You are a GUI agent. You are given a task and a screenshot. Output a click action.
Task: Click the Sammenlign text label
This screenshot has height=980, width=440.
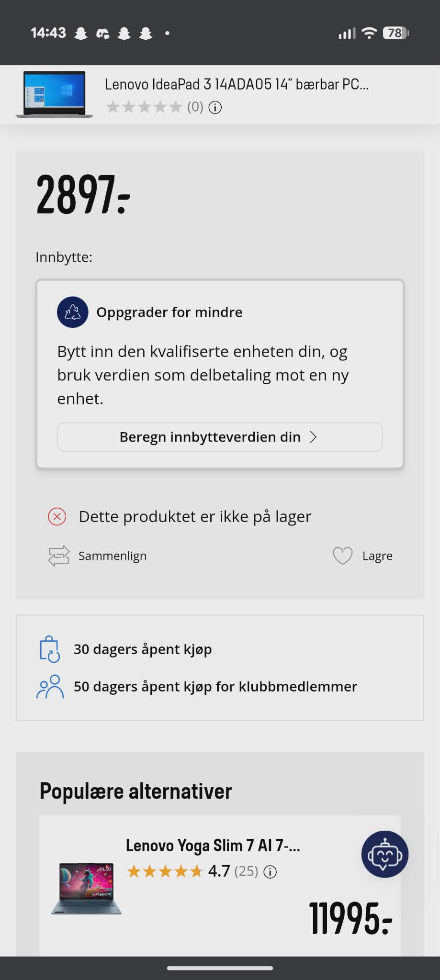tap(113, 556)
